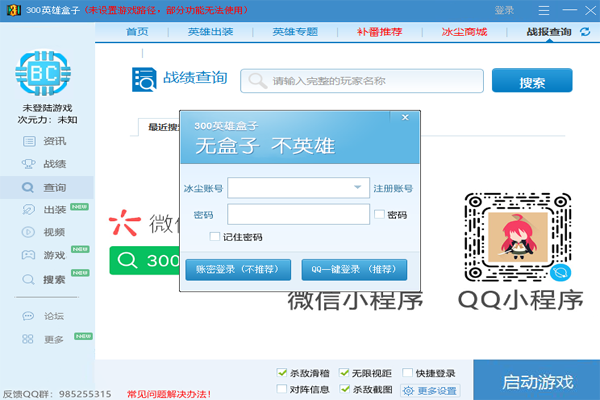Click the 启动游戏 launch button
This screenshot has height=400, width=600.
pos(536,380)
